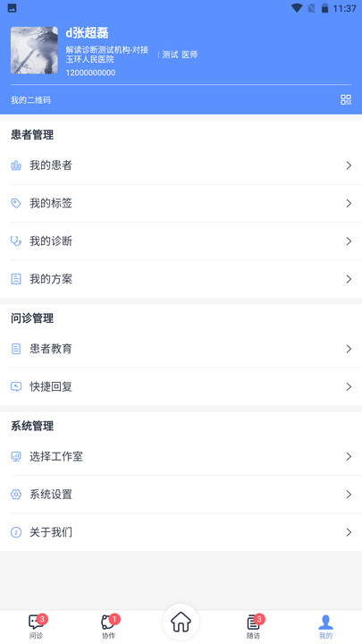Image resolution: width=362 pixels, height=644 pixels.
Task: Tap the 我的方案 document icon
Action: 16,279
